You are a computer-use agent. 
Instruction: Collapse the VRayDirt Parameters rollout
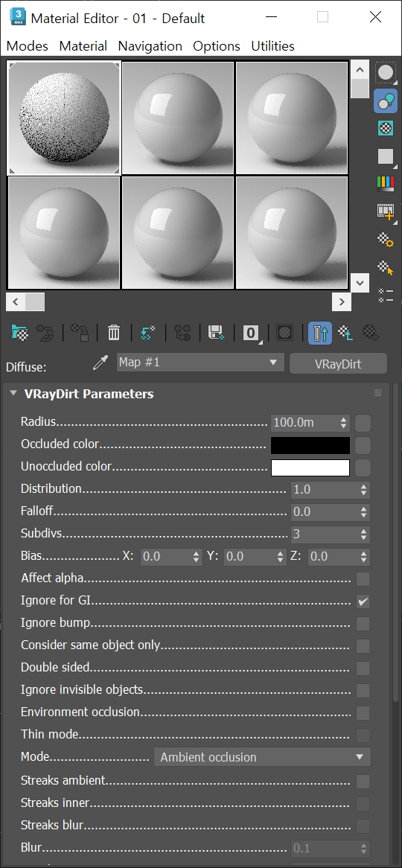(14, 394)
